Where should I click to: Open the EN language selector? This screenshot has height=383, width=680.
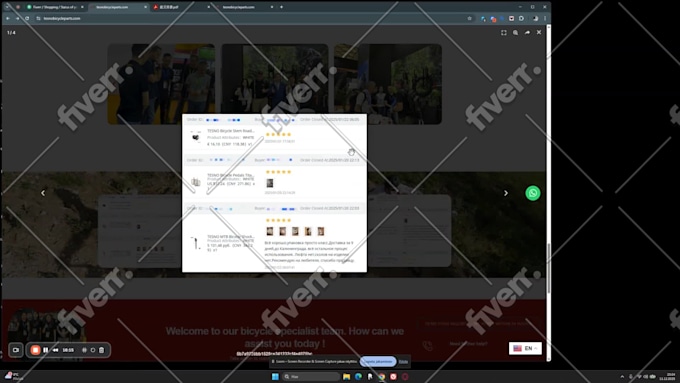[x=525, y=348]
